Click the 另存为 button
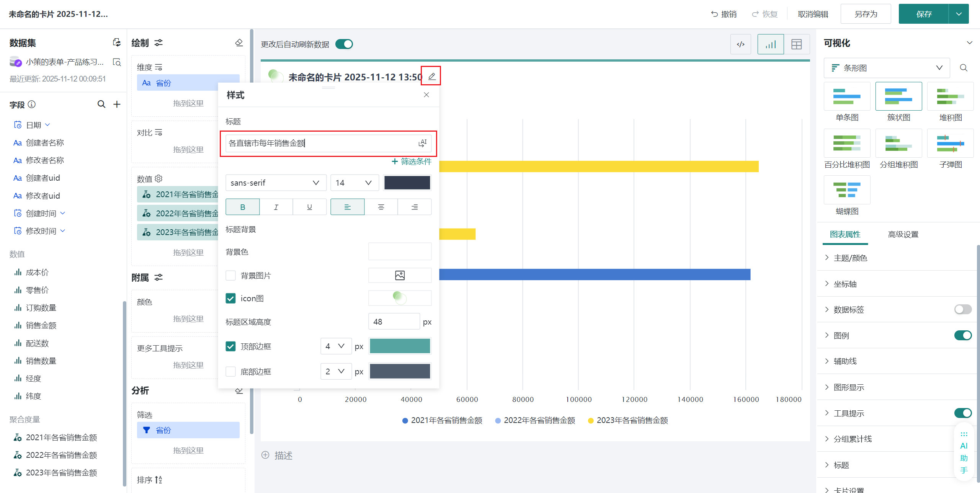980x493 pixels. point(865,14)
